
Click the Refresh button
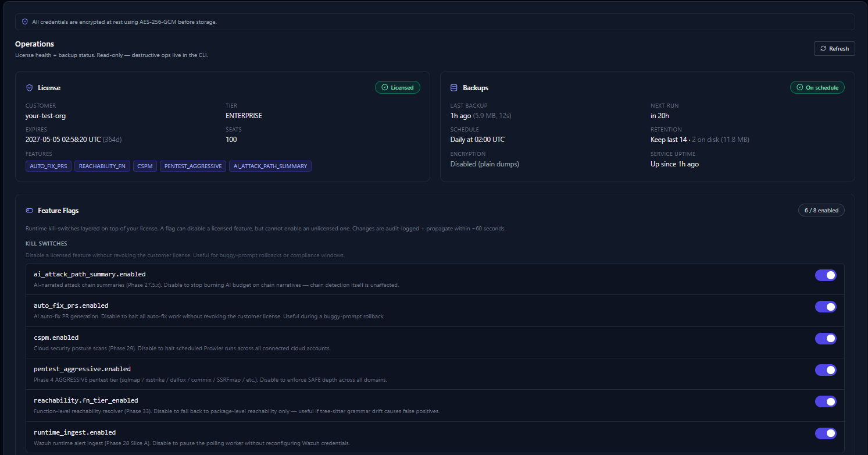(834, 48)
